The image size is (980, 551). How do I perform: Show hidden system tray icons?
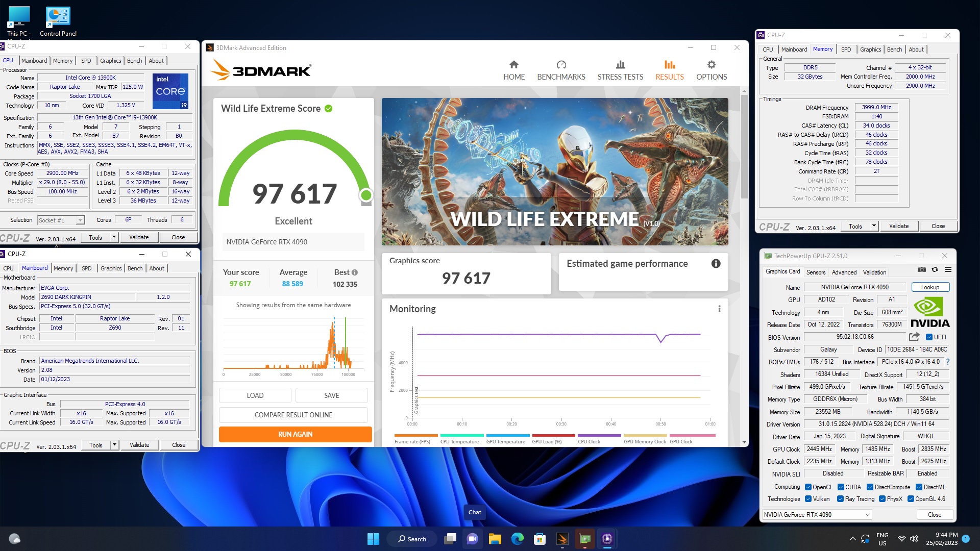point(852,539)
